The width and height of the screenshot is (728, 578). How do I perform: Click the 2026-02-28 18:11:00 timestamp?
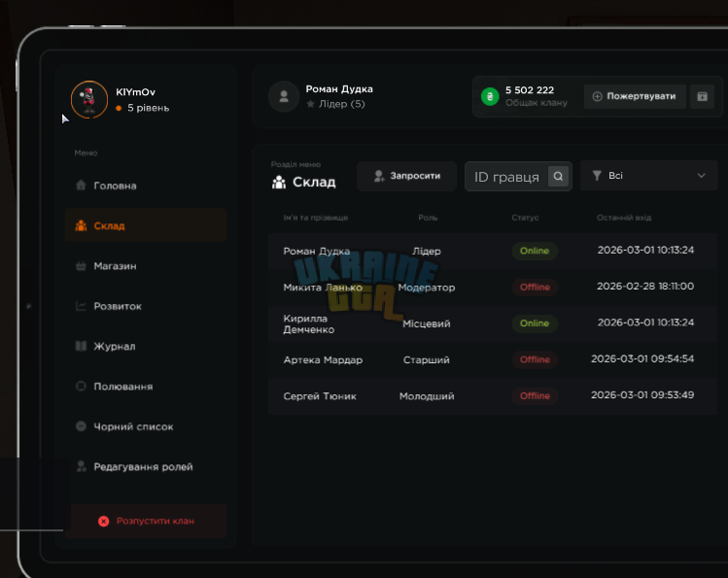click(645, 287)
